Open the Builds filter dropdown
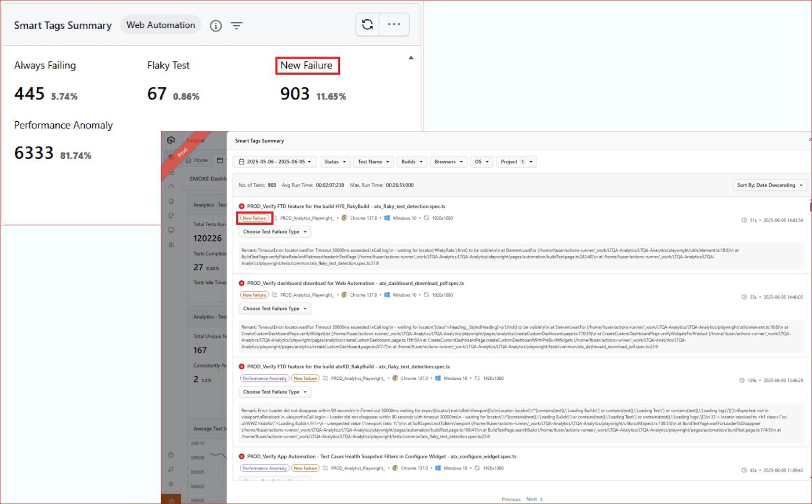 click(412, 161)
